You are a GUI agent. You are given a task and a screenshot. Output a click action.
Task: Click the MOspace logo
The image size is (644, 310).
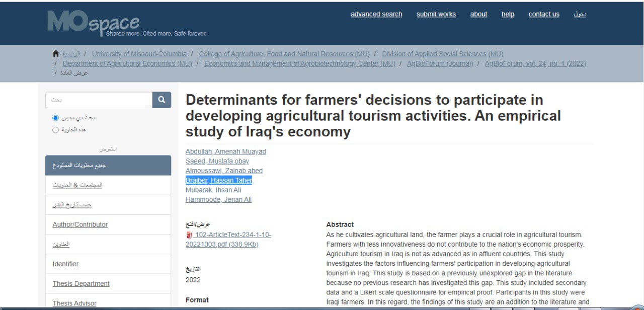pos(94,23)
